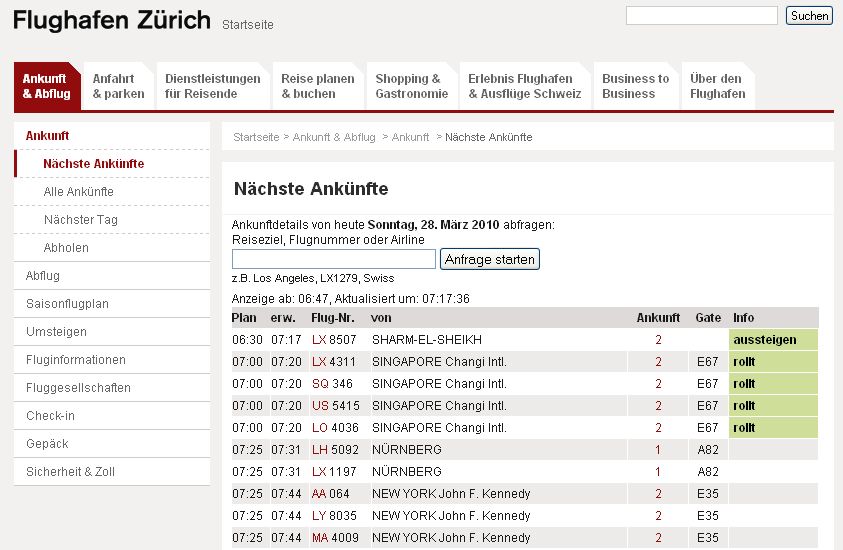Screen dimensions: 843x550
Task: Open Dienstleistungen für Reisende tab
Action: point(212,86)
